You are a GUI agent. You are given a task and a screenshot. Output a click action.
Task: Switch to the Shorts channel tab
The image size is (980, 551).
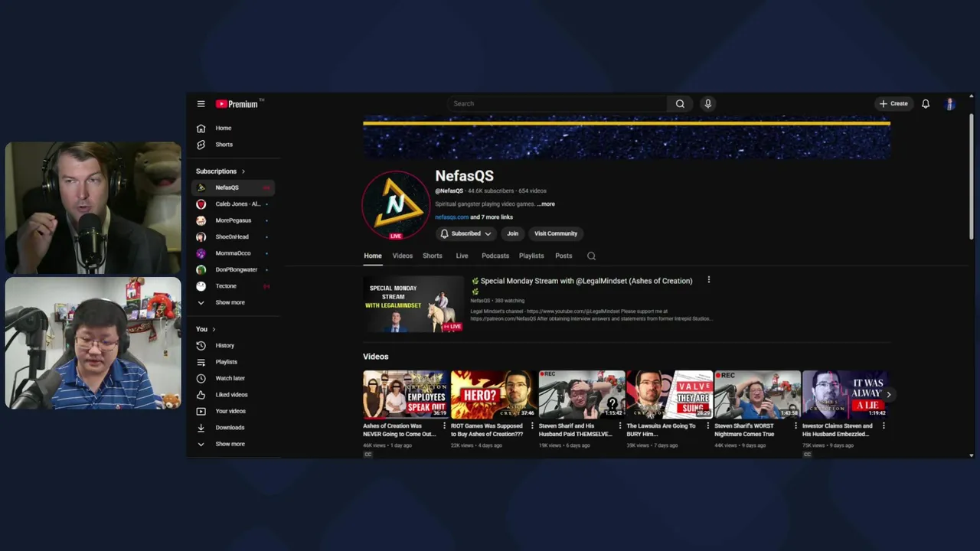point(433,256)
